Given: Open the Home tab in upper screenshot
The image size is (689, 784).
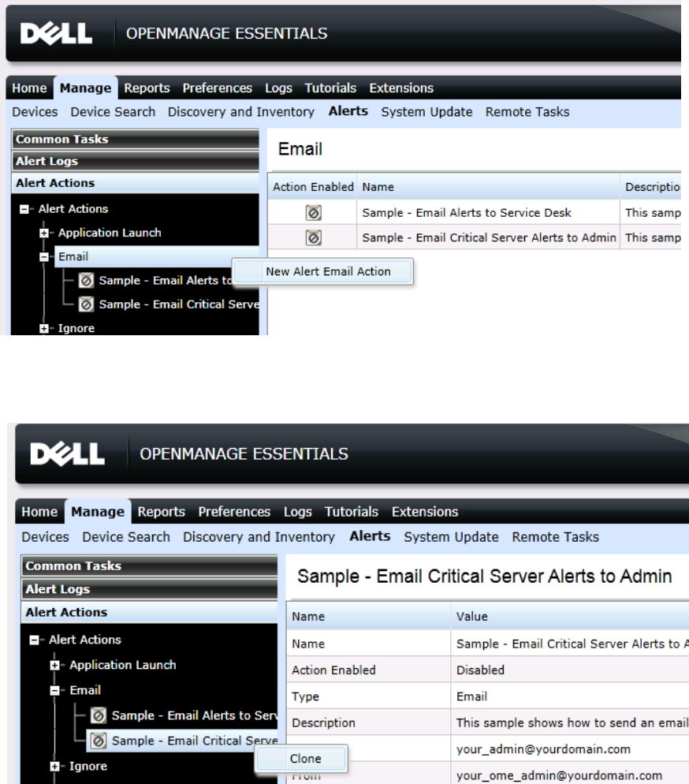Looking at the screenshot, I should [x=29, y=88].
